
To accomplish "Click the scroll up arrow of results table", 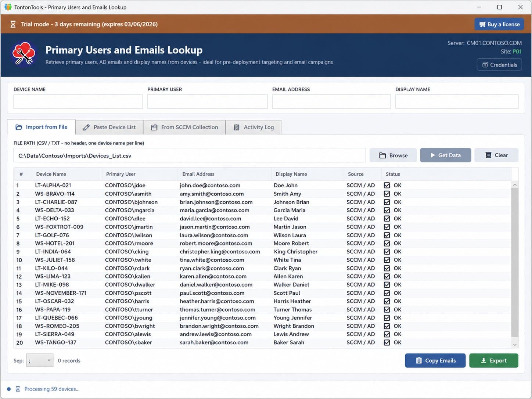I will [x=515, y=185].
